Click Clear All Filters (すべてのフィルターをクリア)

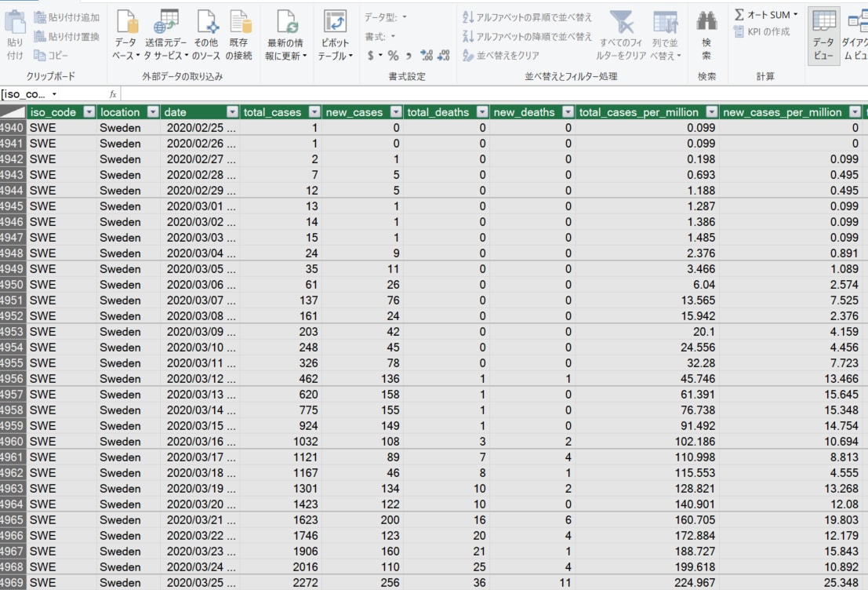click(621, 35)
